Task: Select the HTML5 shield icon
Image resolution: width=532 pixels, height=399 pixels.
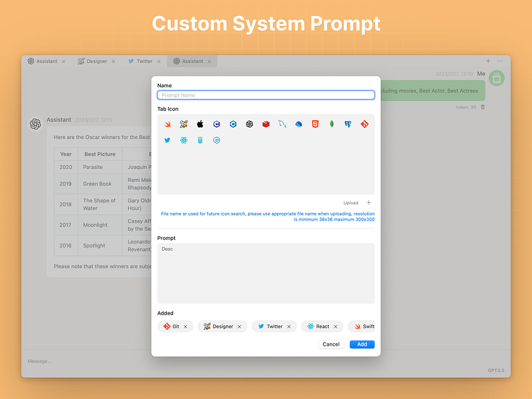Action: pos(315,124)
